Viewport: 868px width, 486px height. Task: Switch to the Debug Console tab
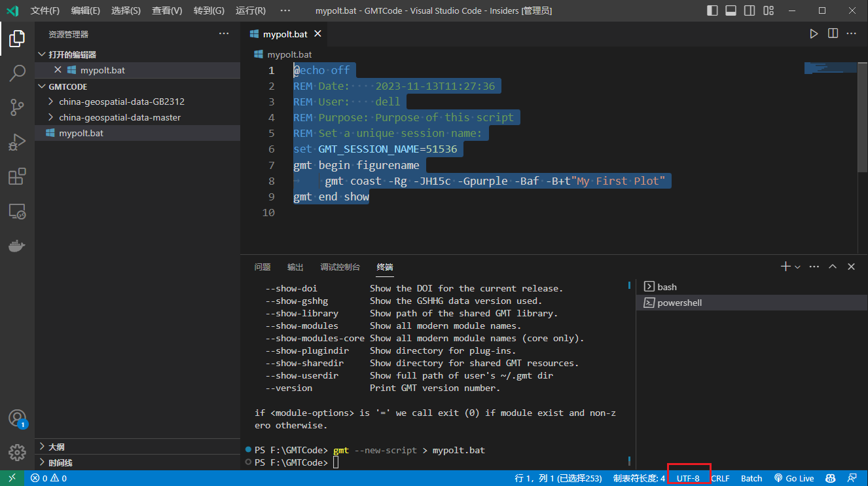pos(340,267)
